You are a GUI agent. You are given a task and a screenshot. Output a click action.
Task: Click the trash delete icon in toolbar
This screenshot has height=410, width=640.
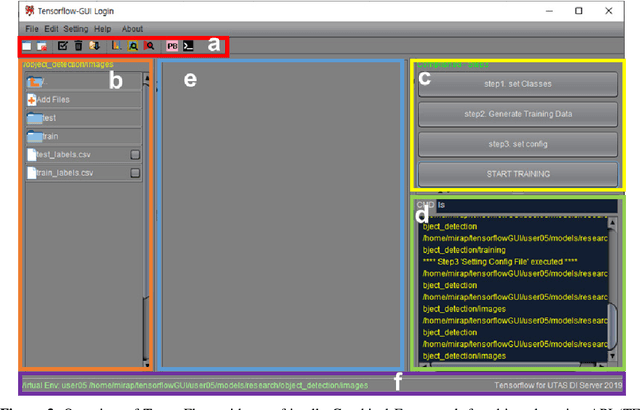tap(79, 46)
